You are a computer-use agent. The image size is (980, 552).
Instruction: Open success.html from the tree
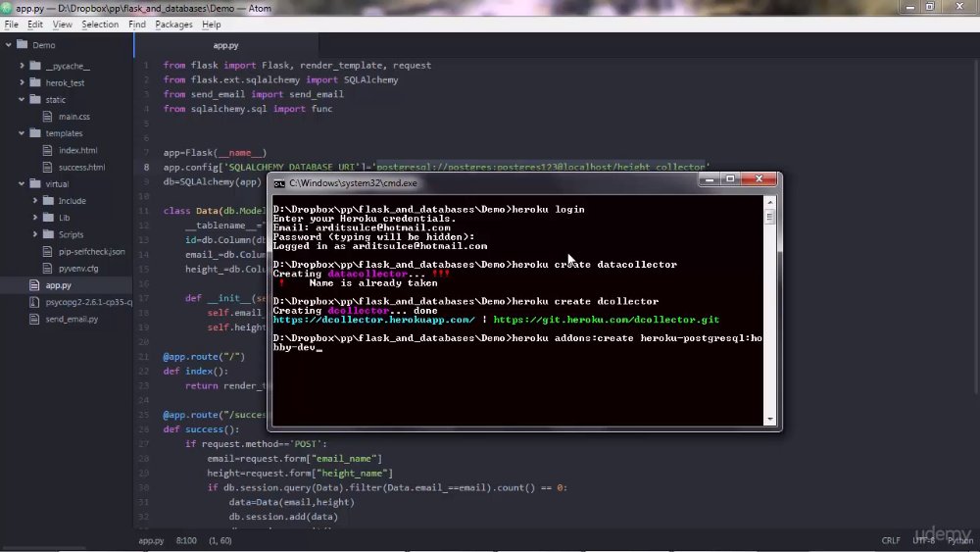[82, 167]
